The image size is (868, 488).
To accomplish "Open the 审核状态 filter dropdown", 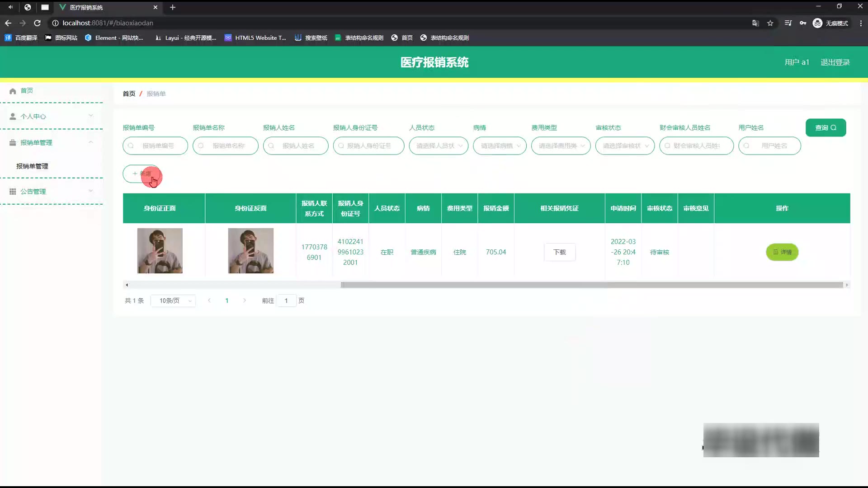I will [x=625, y=145].
